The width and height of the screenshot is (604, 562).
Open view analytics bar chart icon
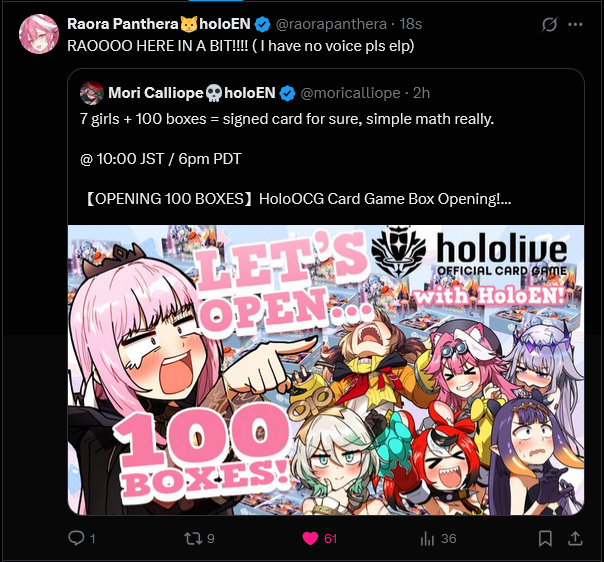click(x=427, y=539)
